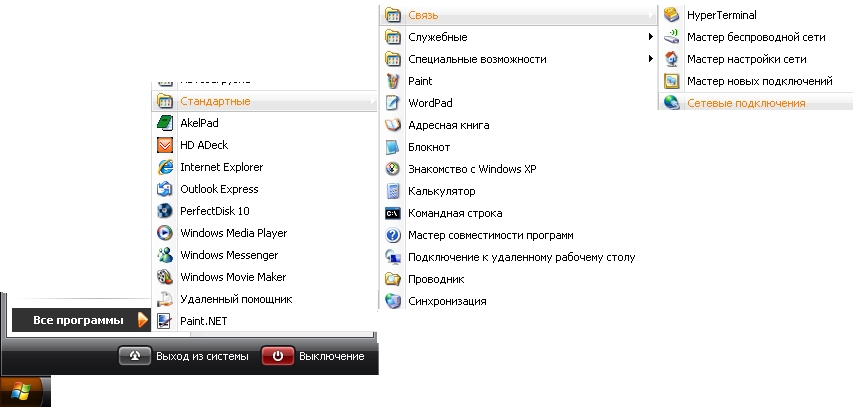Click the remote desktop connection icon
The height and width of the screenshot is (407, 854).
[x=393, y=257]
